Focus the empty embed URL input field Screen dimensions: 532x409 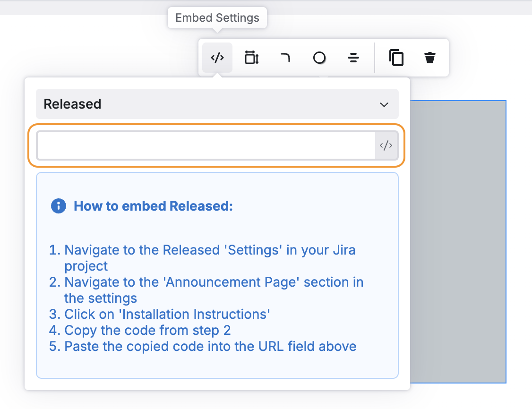(206, 145)
